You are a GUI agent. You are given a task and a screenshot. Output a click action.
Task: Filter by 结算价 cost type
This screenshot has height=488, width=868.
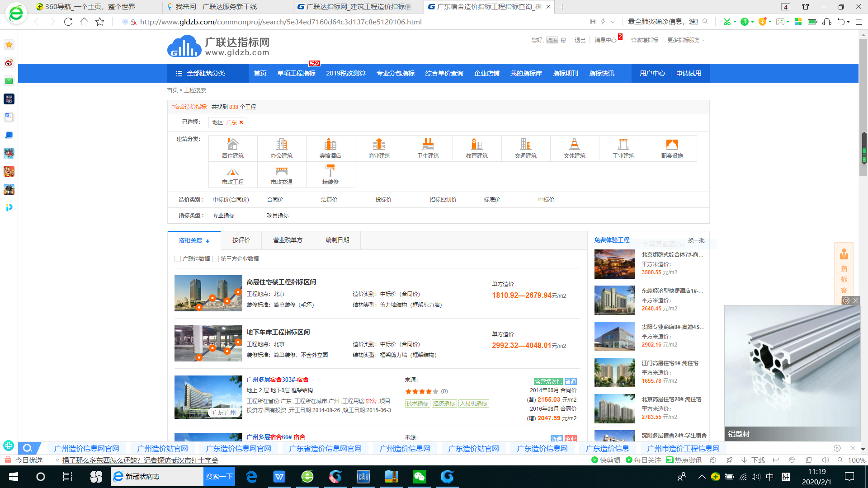click(329, 200)
